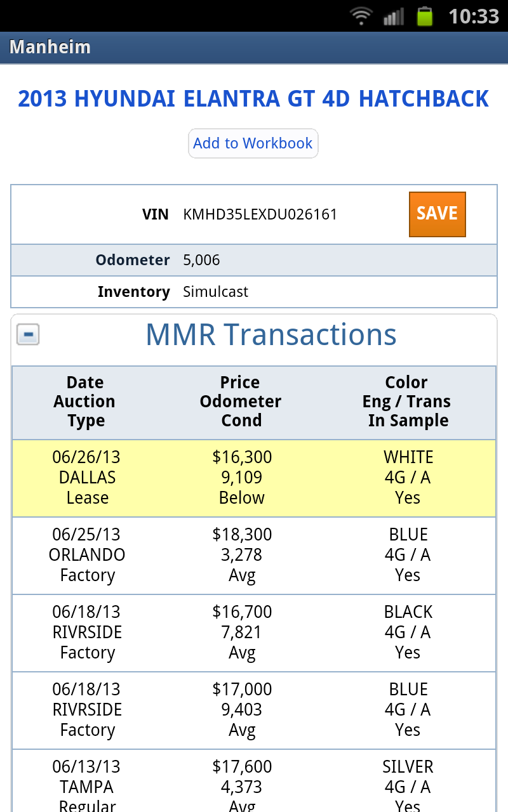Tap the clock showing 10:33
This screenshot has height=812, width=508.
(474, 16)
